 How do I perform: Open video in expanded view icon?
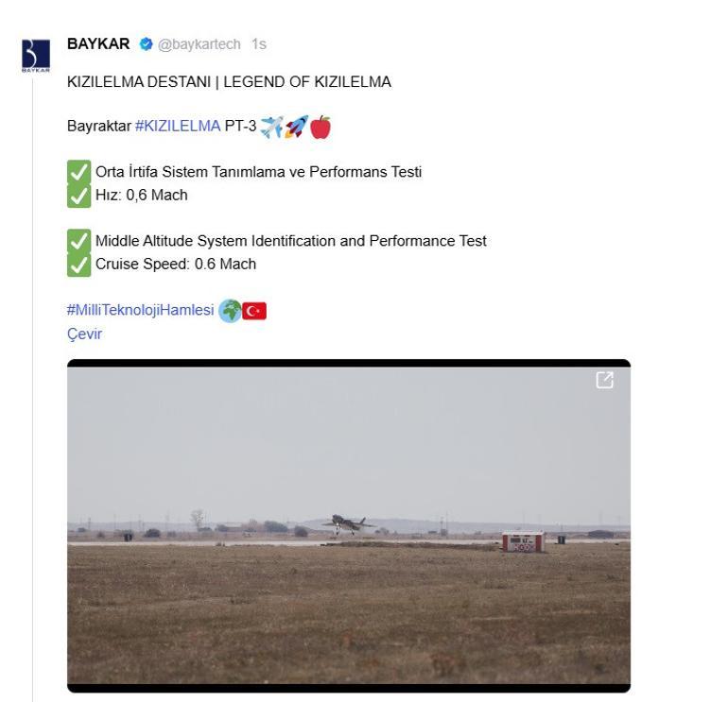click(604, 380)
